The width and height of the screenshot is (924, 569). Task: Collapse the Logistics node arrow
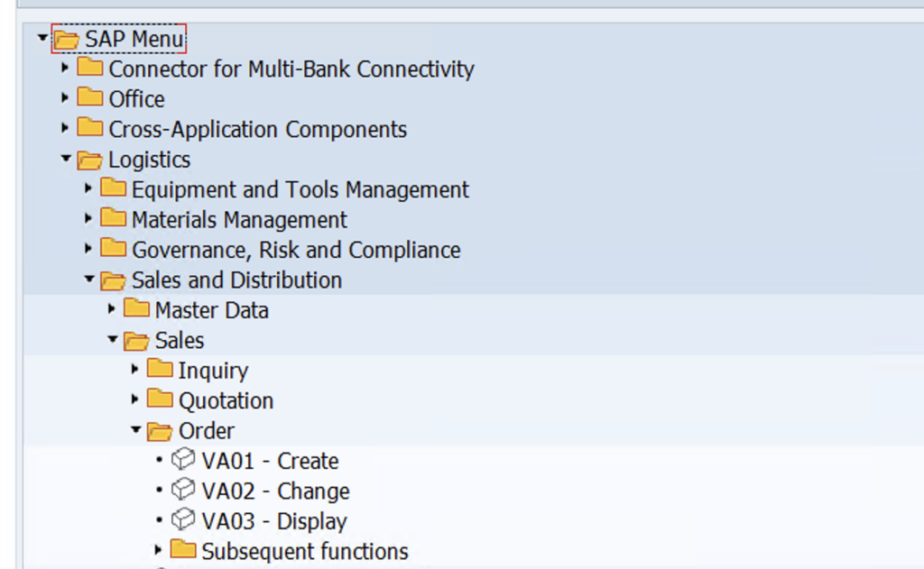click(x=66, y=159)
